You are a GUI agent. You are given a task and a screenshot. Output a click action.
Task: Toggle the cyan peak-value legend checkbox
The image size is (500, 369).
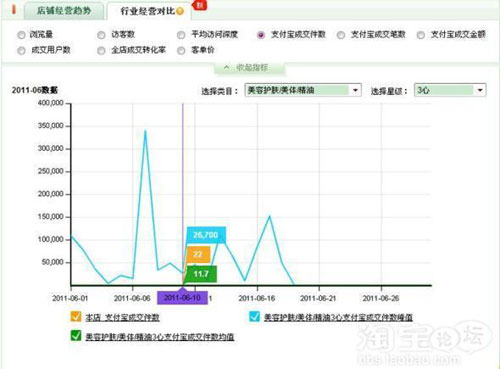tap(255, 316)
